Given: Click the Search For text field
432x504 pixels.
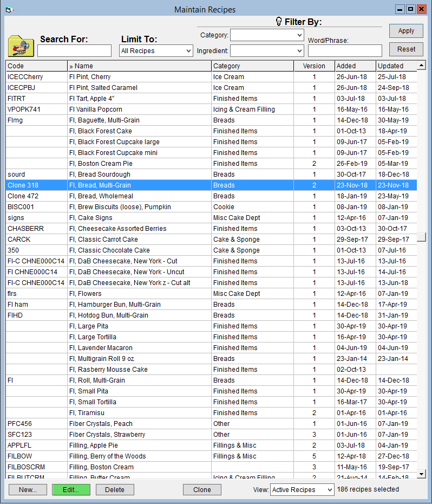Looking at the screenshot, I should click(75, 51).
